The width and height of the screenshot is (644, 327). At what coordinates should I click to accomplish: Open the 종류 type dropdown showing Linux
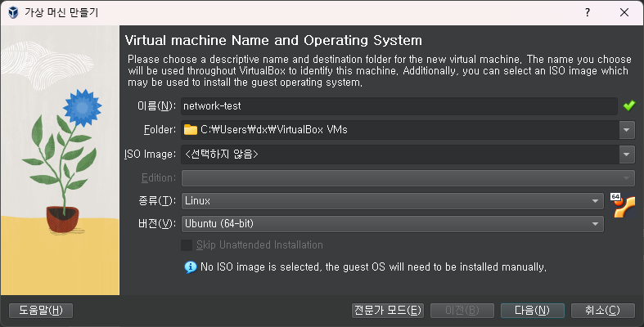(393, 201)
